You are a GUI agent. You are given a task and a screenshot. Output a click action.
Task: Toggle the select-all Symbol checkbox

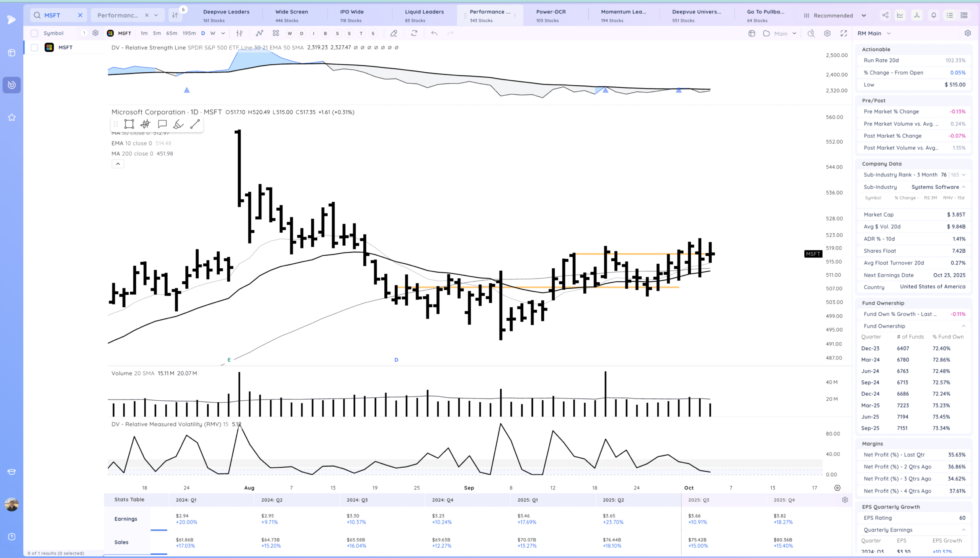pos(34,33)
